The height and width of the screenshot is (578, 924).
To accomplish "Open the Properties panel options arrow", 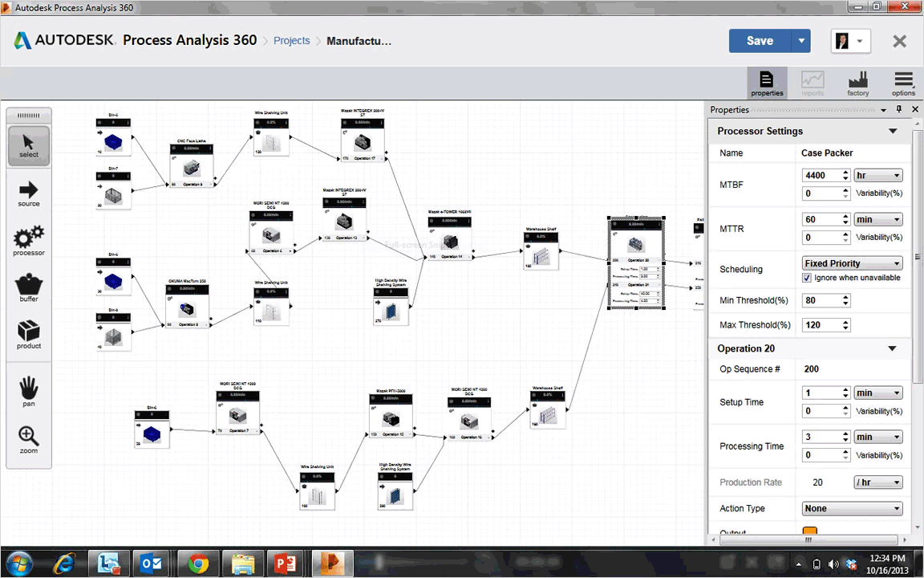I will (x=883, y=110).
